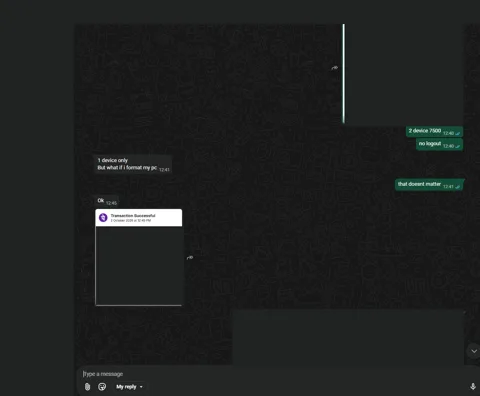This screenshot has height=396, width=480.
Task: Click the read ticks on "no logout" message
Action: pyautogui.click(x=458, y=146)
